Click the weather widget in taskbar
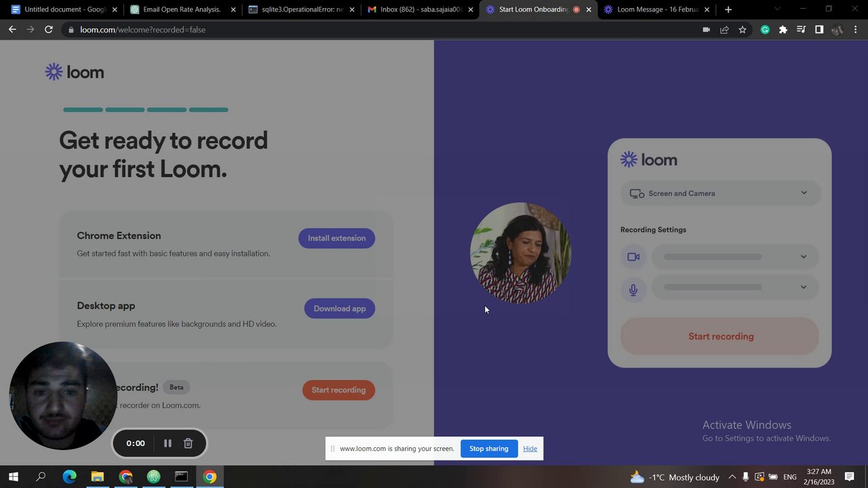868x488 pixels. (x=675, y=477)
